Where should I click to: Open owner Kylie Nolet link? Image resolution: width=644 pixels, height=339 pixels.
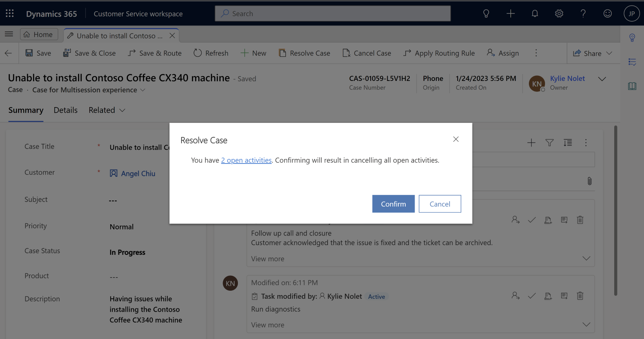pos(568,79)
